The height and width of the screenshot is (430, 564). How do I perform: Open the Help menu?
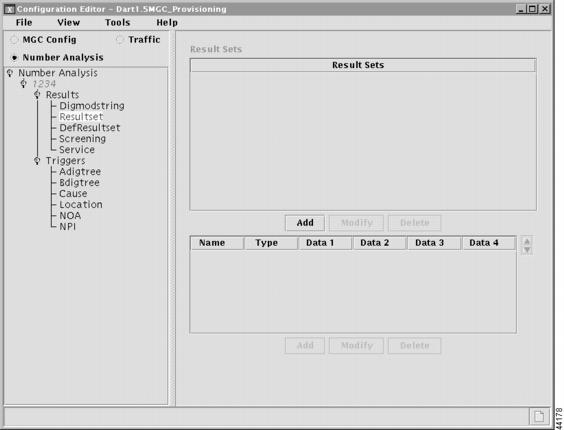click(x=167, y=22)
